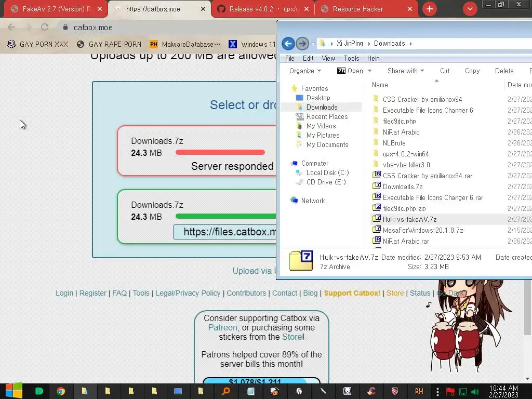Go back in the browser
Viewport: 532px width, 399px height.
point(11,27)
